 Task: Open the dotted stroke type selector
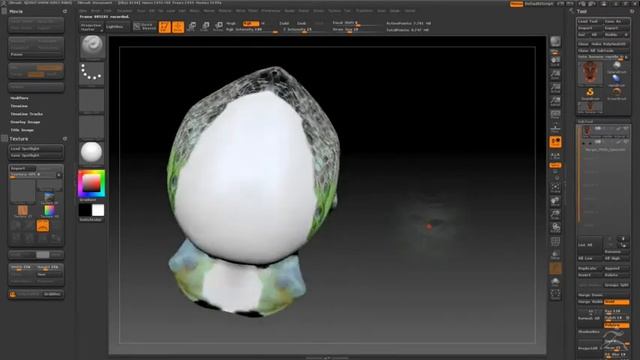point(92,74)
